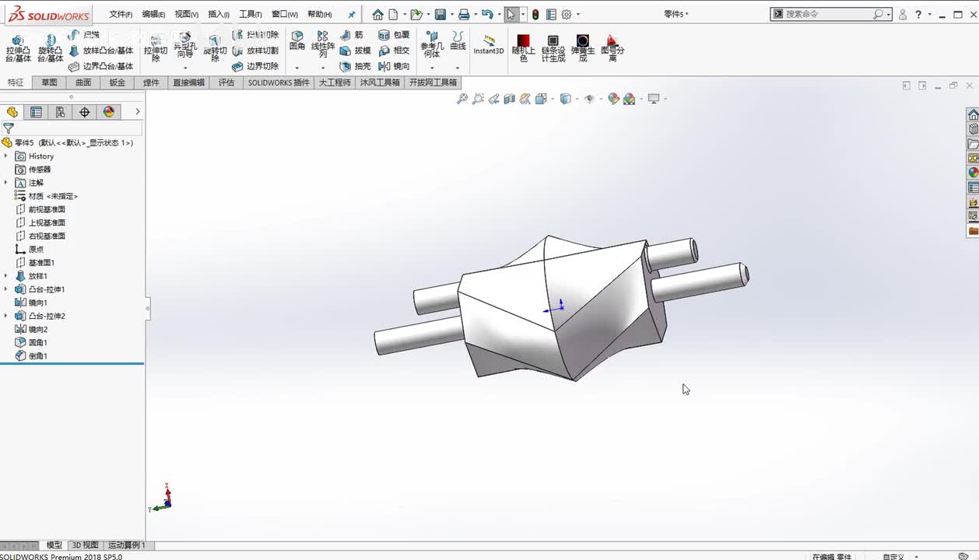The height and width of the screenshot is (560, 979).
Task: Open the appearance color ball in view toolbar
Action: (613, 99)
